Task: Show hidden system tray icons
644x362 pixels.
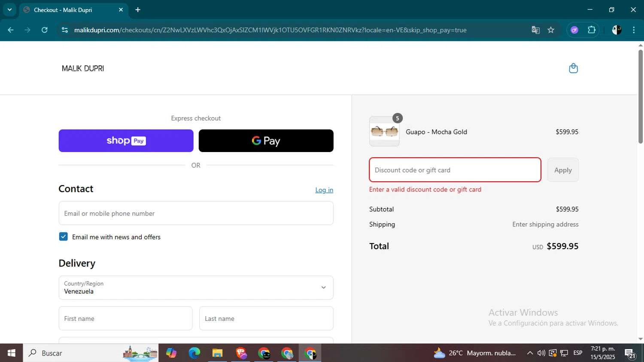Action: [530, 353]
